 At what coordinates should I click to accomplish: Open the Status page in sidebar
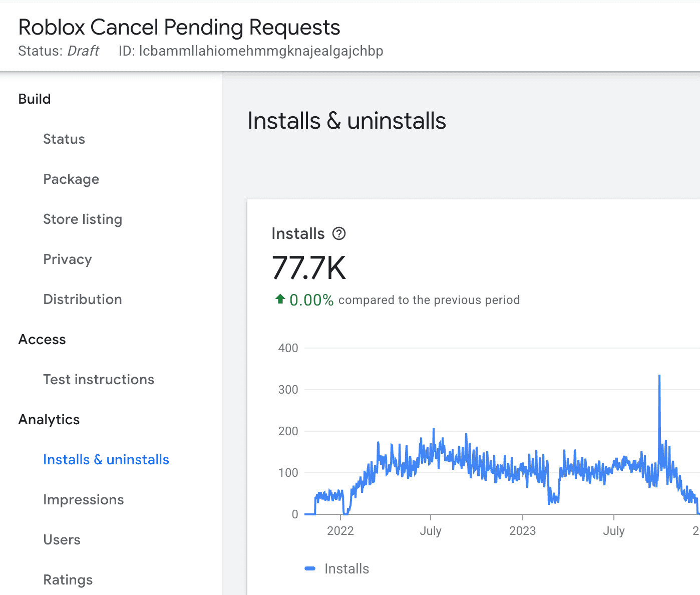coord(64,139)
